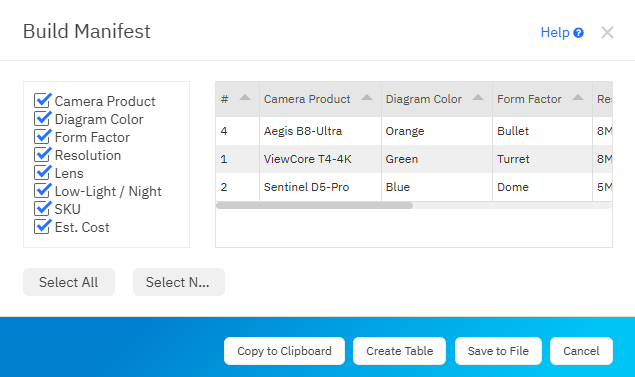Click the table's horizontal scrollbar
The image size is (635, 377).
click(x=315, y=205)
